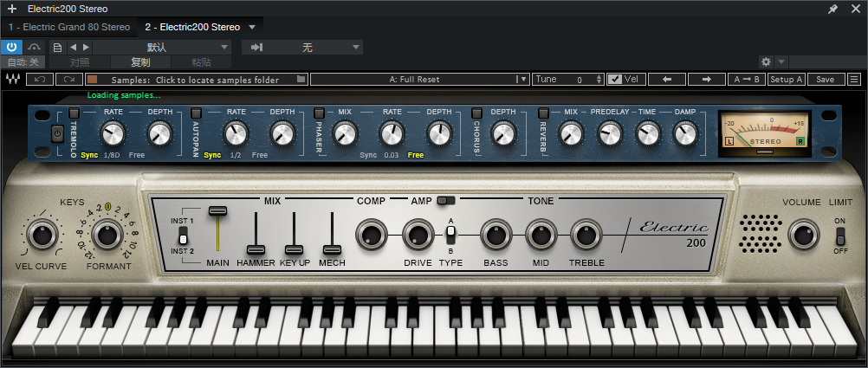Select Tremolo Sync mode

point(89,155)
